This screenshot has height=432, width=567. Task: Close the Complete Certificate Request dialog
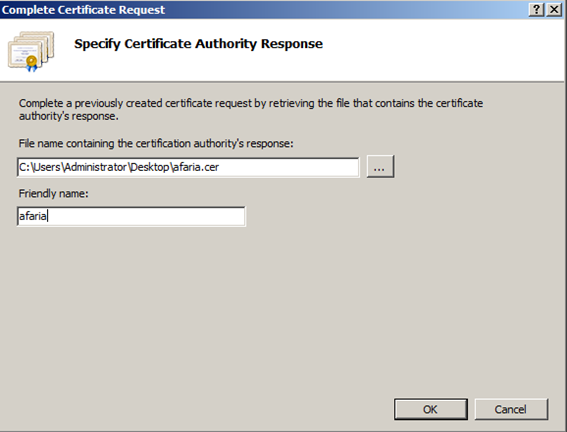554,9
